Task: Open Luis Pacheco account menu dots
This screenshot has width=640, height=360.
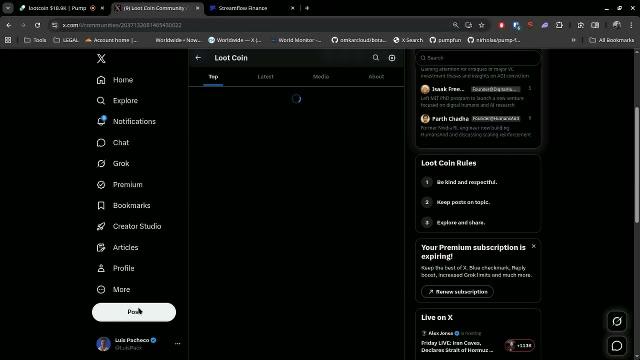Action: click(x=177, y=344)
